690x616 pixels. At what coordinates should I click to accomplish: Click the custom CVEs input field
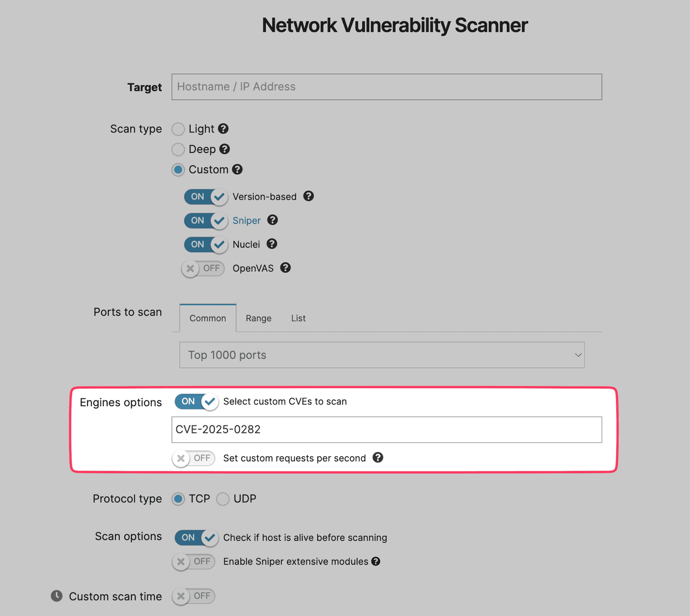[x=386, y=430]
